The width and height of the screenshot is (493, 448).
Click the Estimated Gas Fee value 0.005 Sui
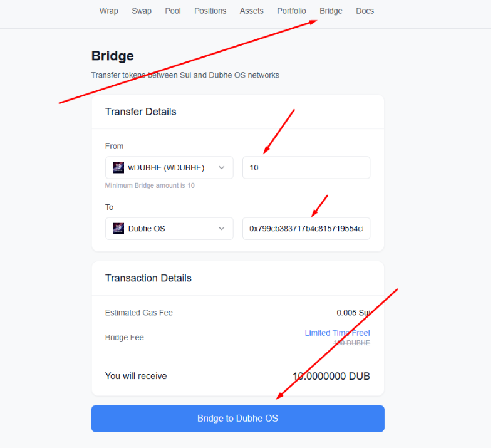[x=353, y=313]
